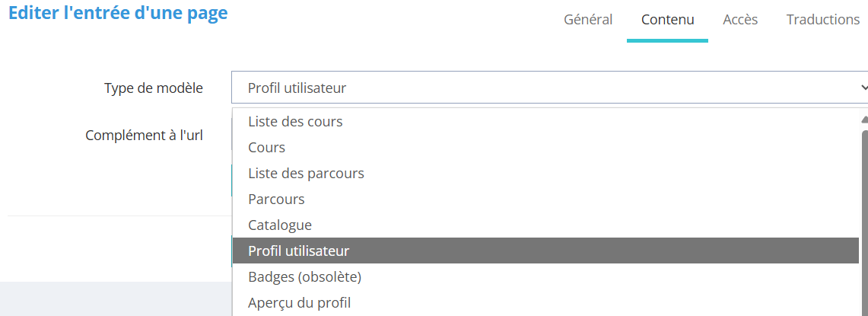This screenshot has width=868, height=316.
Task: Open the Accès tab
Action: (x=740, y=20)
